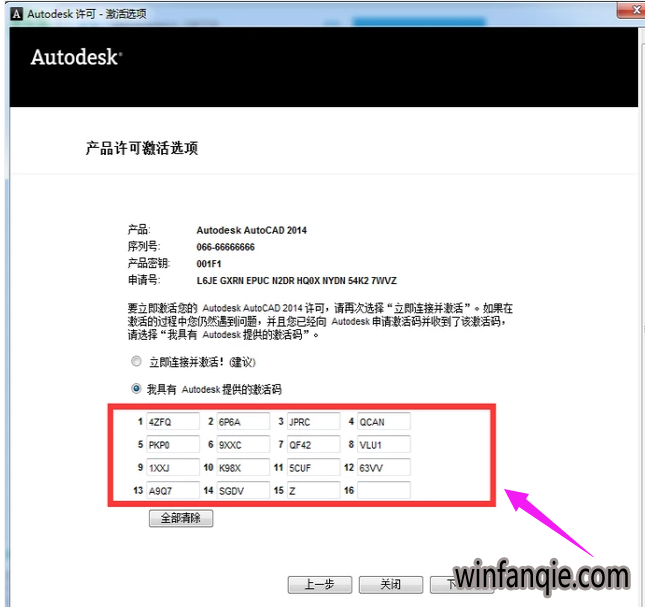Select the 立即连接并激活 radio option
Image resolution: width=645 pixels, height=607 pixels.
136,361
